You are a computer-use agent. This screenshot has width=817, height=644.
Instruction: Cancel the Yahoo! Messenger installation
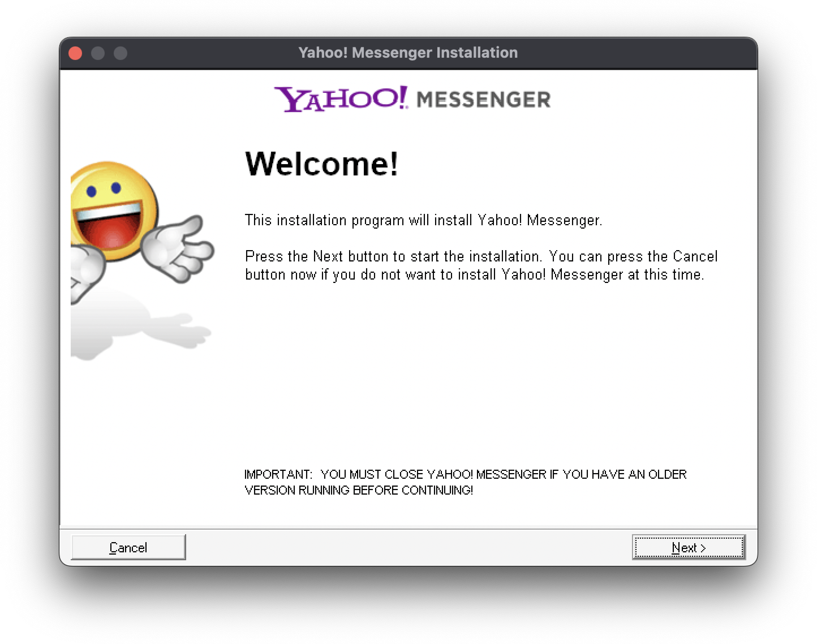coord(128,547)
